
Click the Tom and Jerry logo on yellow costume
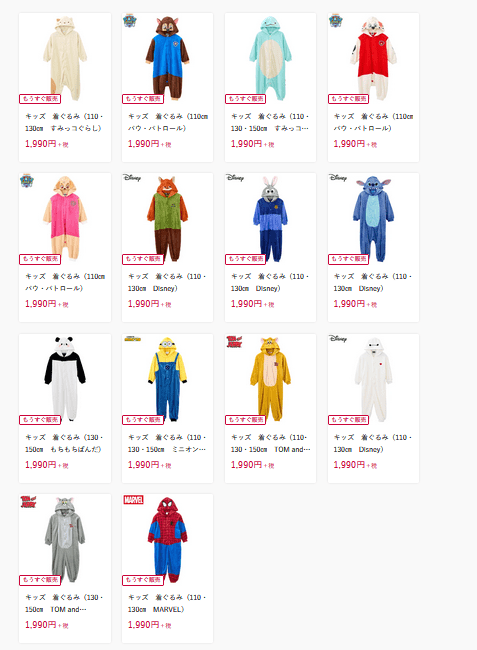point(234,341)
